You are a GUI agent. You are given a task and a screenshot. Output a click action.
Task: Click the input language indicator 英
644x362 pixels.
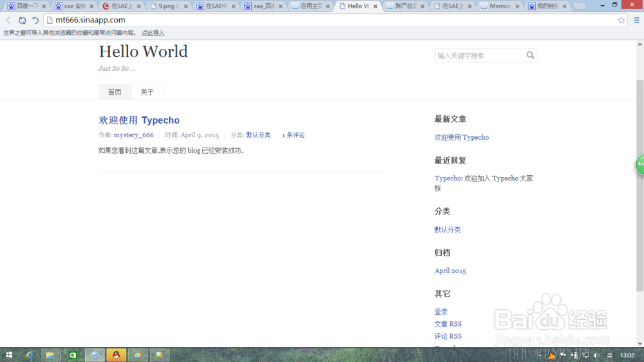(x=609, y=356)
